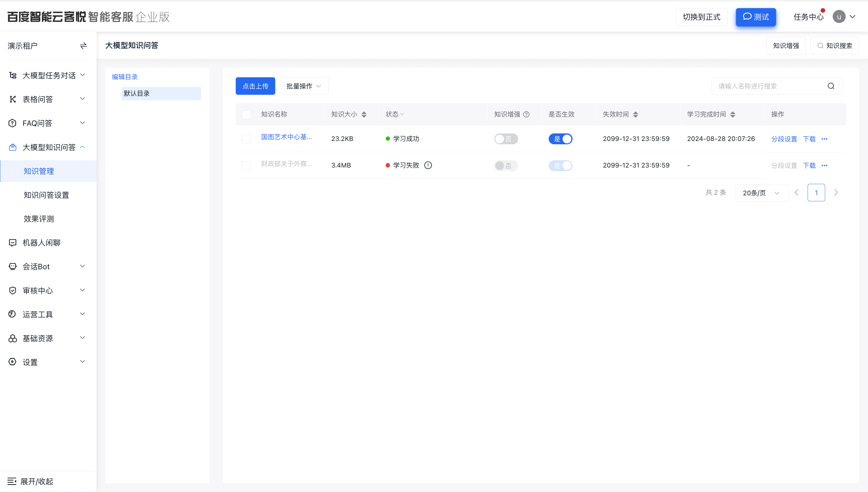The width and height of the screenshot is (868, 492).
Task: Expand 运营工具 chevron
Action: (82, 314)
